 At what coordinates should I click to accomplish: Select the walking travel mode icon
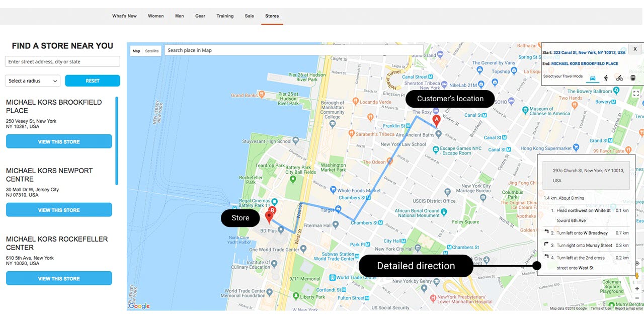[x=606, y=78]
